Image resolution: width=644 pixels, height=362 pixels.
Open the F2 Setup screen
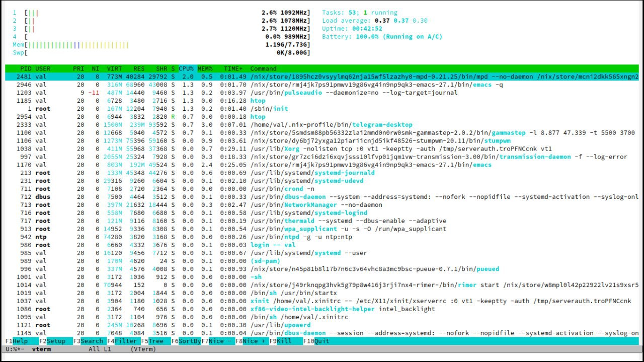tap(53, 341)
